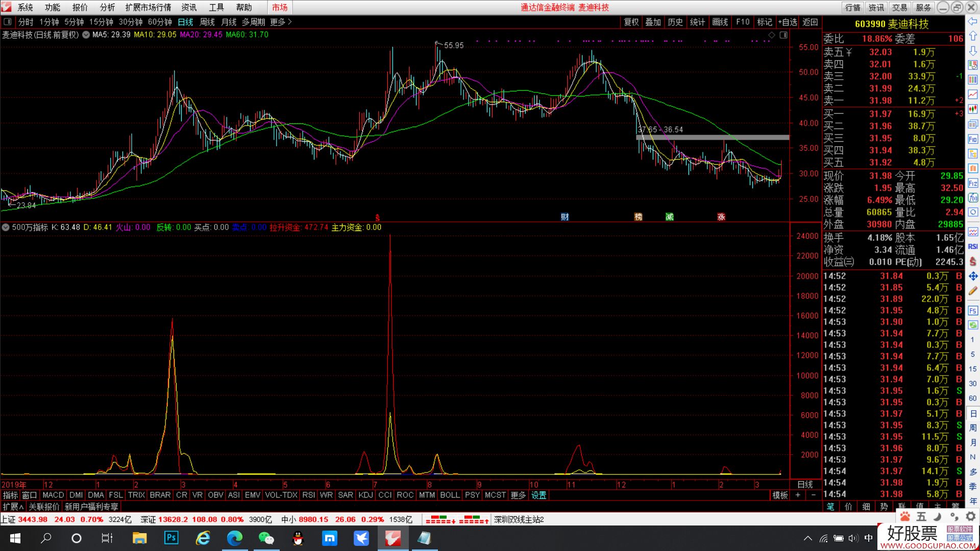Click the 榜 marker on the chart

[x=638, y=217]
